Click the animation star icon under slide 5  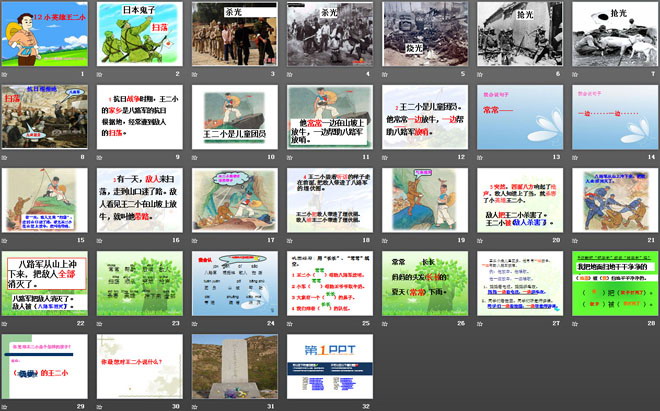click(x=385, y=75)
